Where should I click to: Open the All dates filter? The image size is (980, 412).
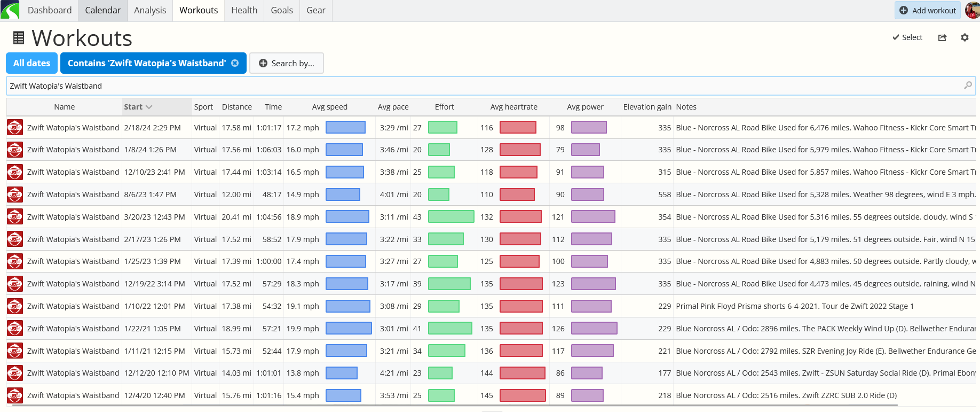pyautogui.click(x=31, y=63)
